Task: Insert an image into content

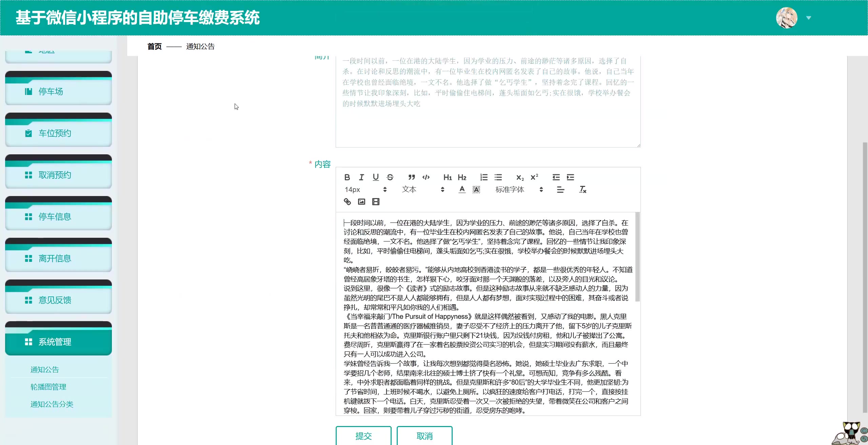Action: tap(361, 202)
